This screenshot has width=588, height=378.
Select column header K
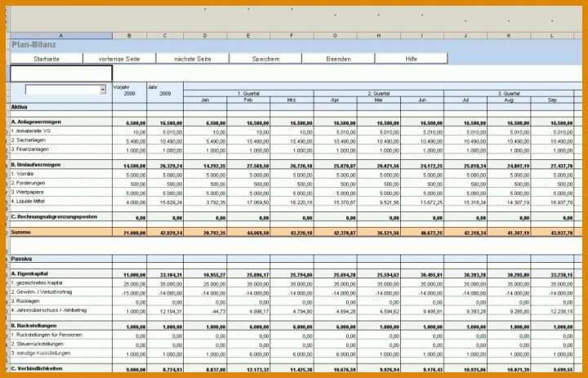[x=509, y=36]
